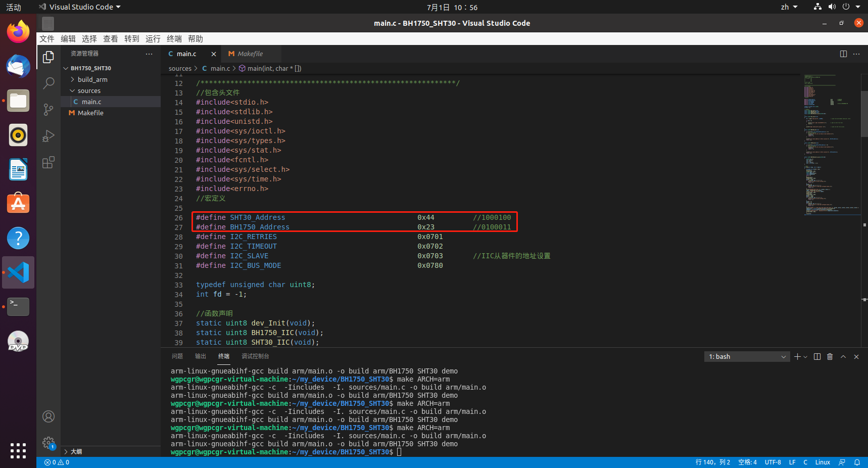Open the Accounts menu in activity bar

(49, 416)
